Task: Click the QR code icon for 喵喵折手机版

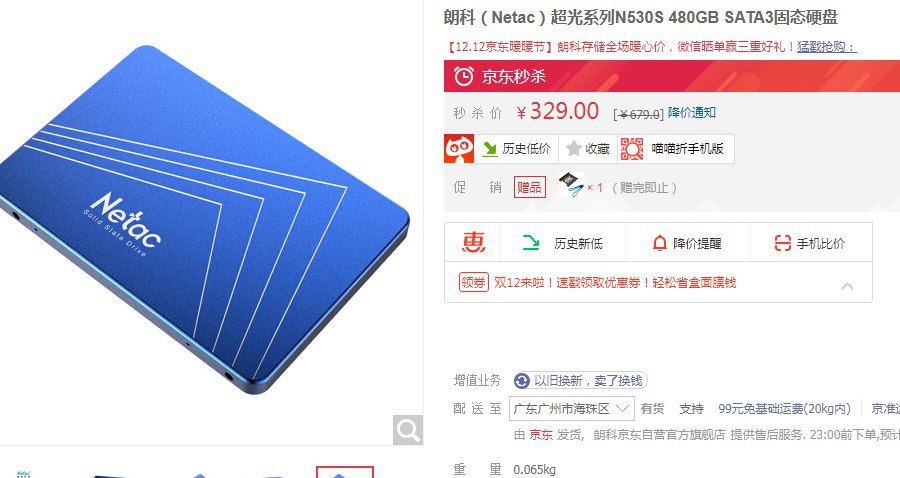Action: (632, 149)
